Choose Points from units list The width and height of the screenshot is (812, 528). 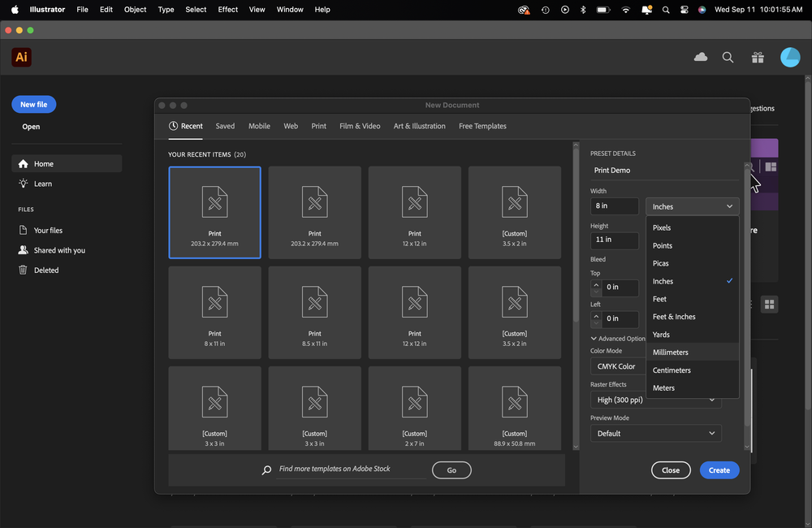[693, 245]
